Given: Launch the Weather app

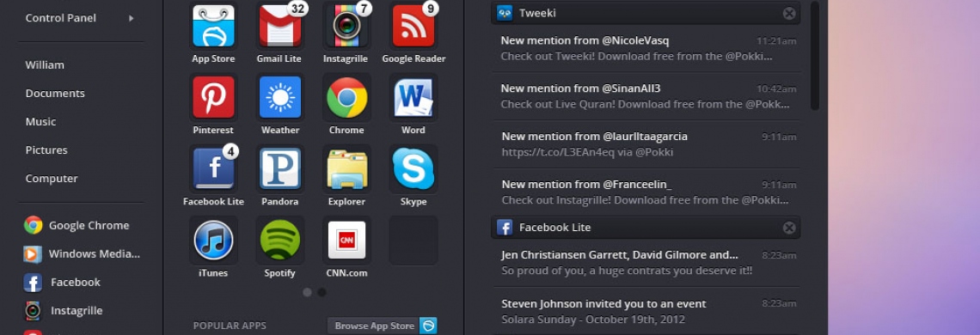Looking at the screenshot, I should [x=280, y=97].
